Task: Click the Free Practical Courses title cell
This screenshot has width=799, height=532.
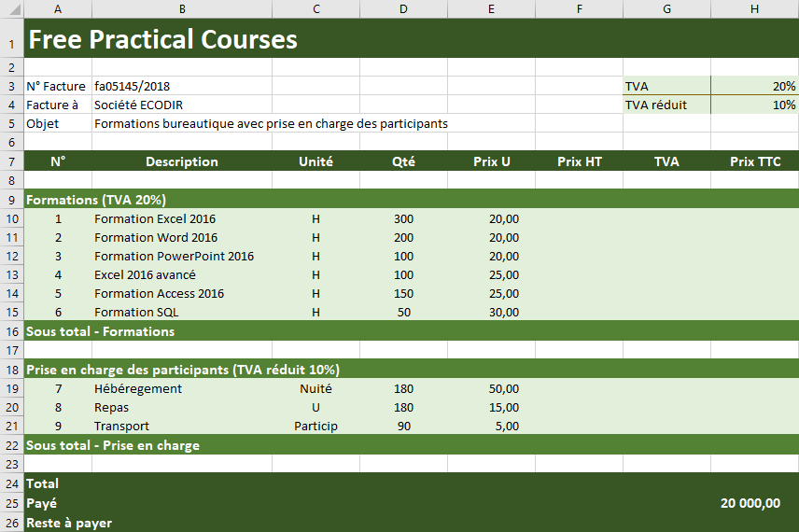Action: click(163, 39)
